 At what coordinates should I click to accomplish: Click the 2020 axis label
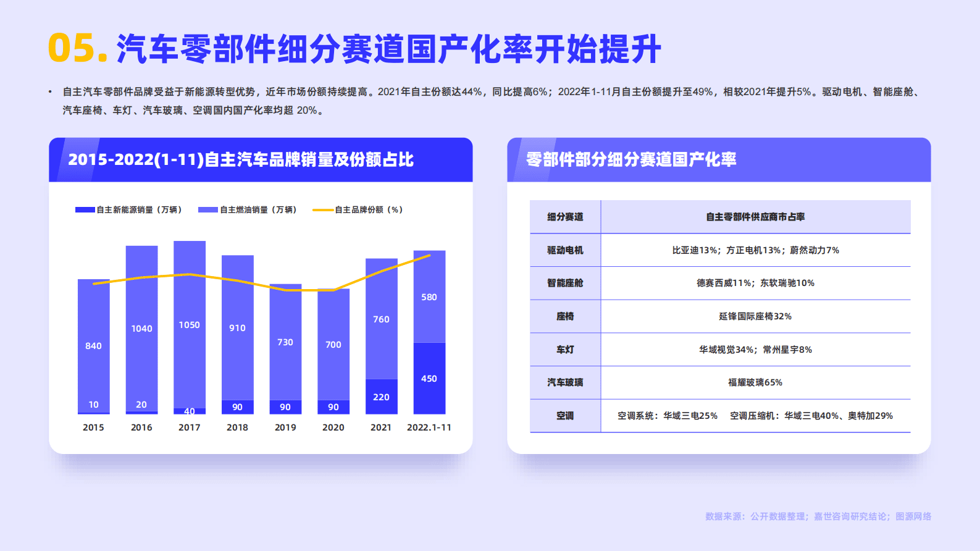pyautogui.click(x=333, y=427)
